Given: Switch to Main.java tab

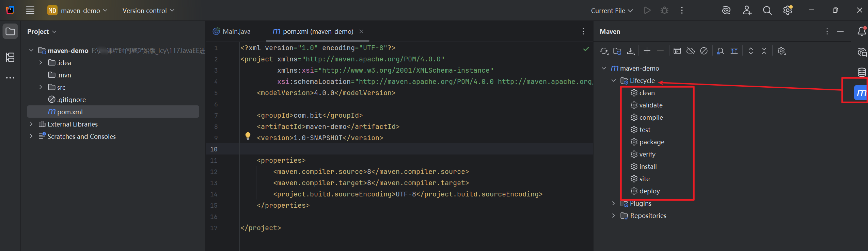Looking at the screenshot, I should [232, 31].
